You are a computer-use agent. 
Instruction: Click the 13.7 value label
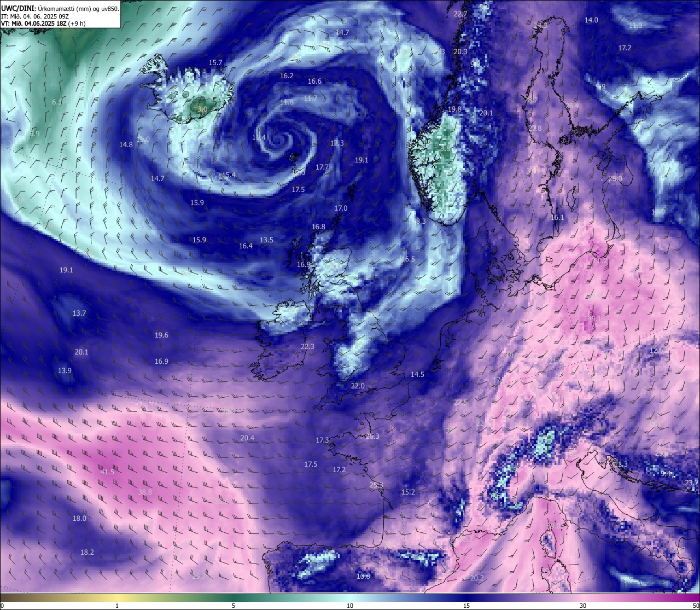(x=79, y=313)
